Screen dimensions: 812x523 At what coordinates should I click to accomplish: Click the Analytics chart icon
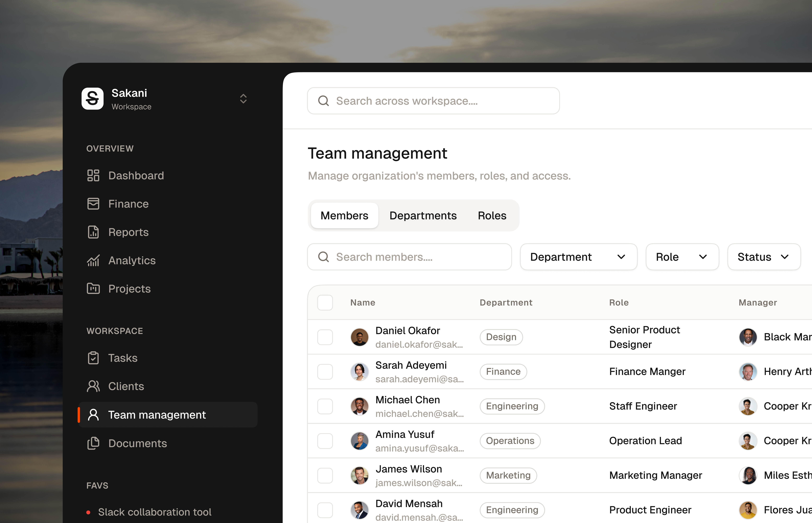(x=93, y=260)
